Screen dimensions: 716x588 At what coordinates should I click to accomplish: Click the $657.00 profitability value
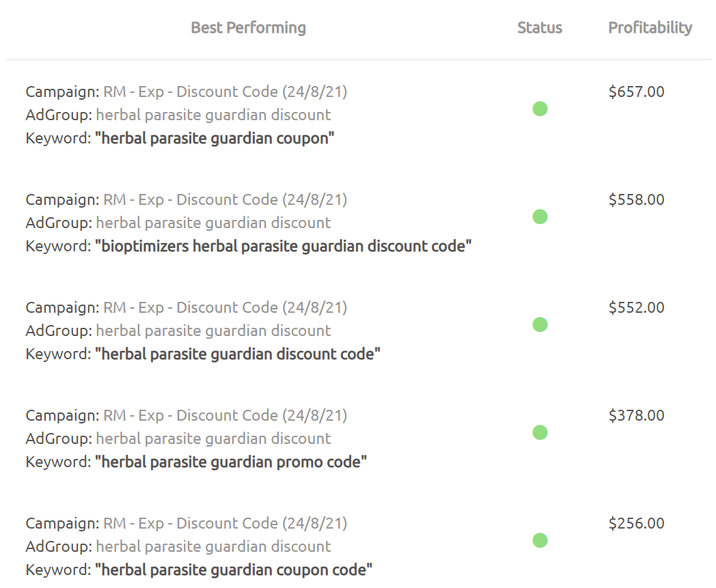pyautogui.click(x=636, y=92)
